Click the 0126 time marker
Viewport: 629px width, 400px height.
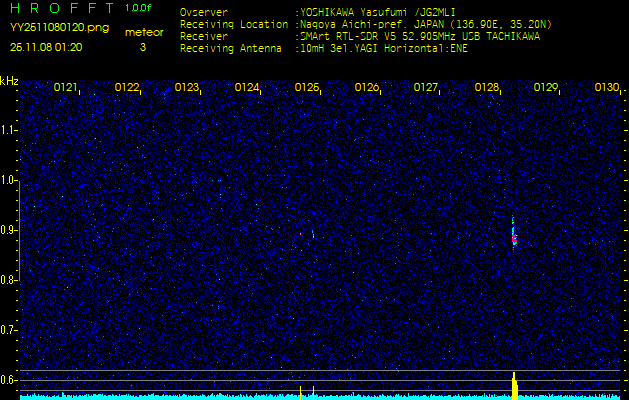(367, 87)
